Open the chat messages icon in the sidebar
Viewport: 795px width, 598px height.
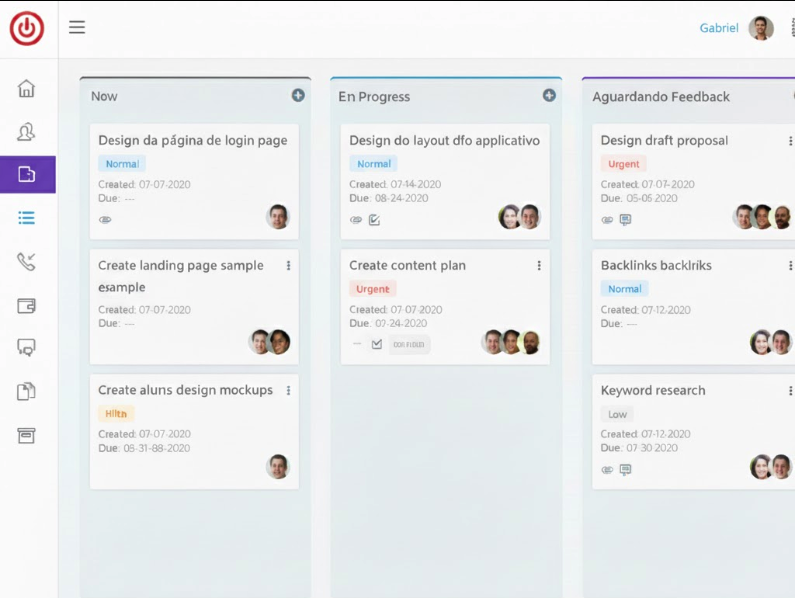tap(27, 348)
